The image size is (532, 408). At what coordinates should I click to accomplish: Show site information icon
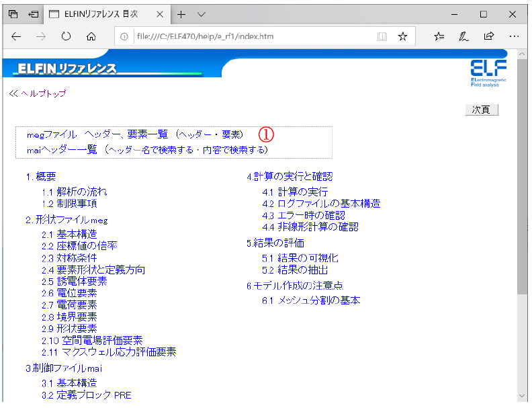(124, 36)
